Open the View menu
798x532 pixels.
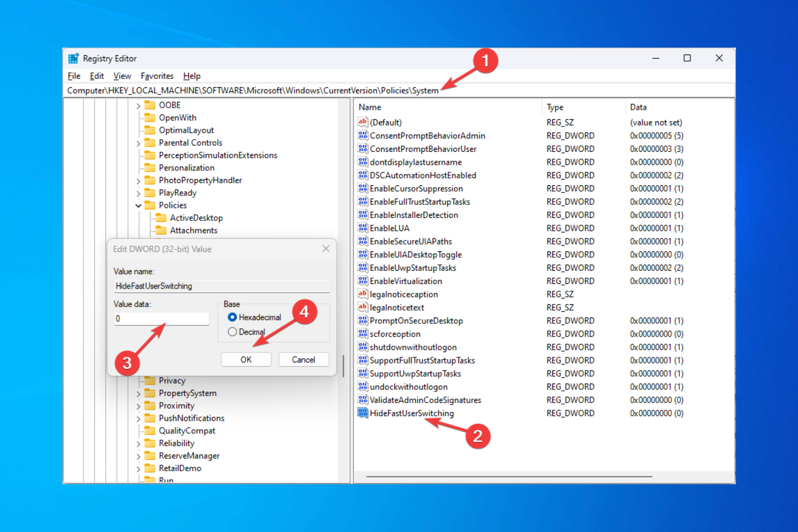(122, 76)
